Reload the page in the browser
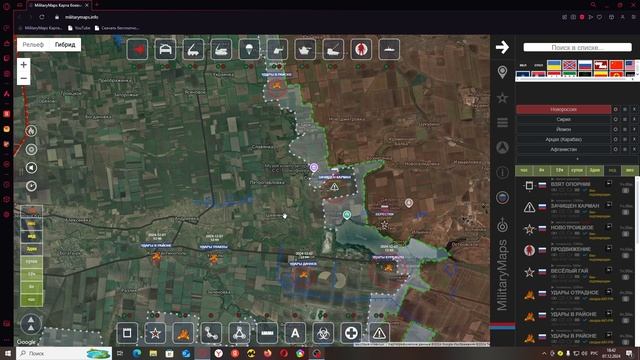Screen dimensions: 640x360 [x=42, y=17]
